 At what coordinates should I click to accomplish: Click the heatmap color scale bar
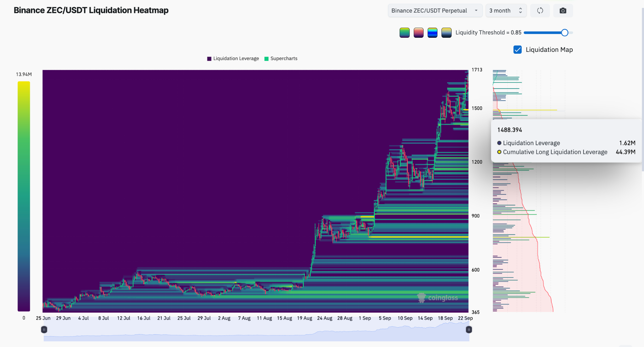pyautogui.click(x=24, y=196)
